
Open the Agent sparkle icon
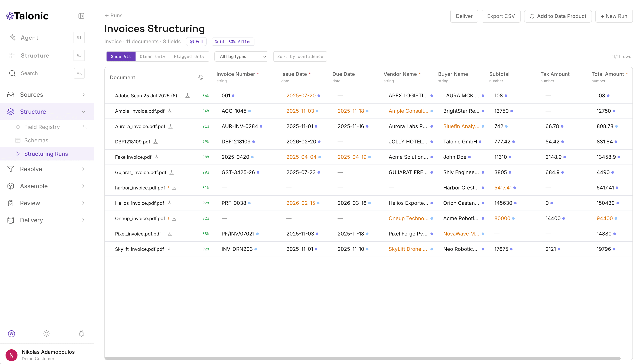coord(13,38)
